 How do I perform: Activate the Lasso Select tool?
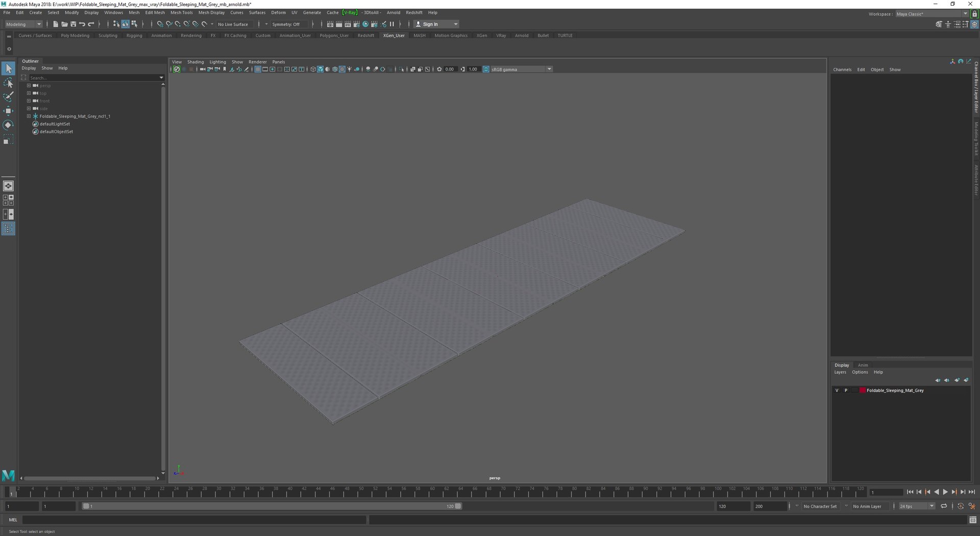coord(8,83)
